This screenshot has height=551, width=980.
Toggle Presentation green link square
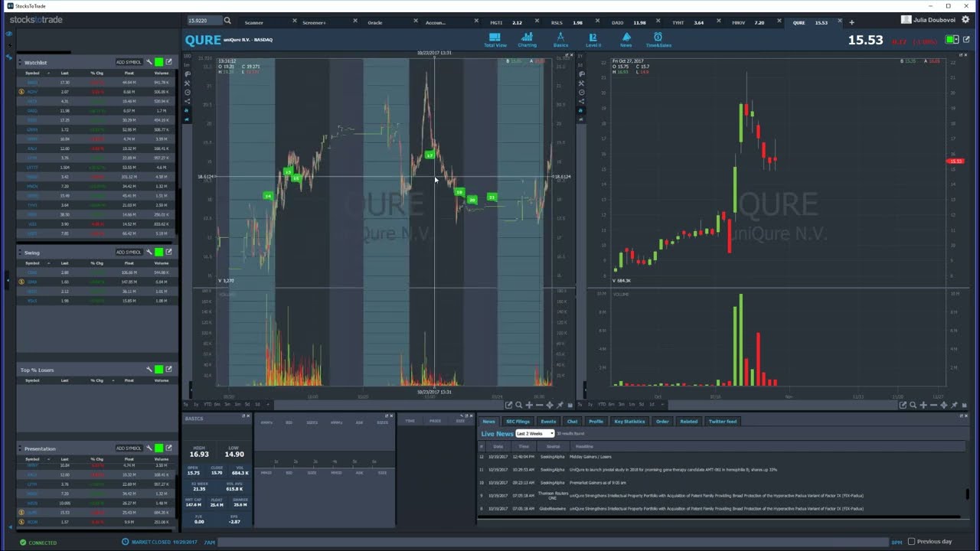tap(158, 448)
